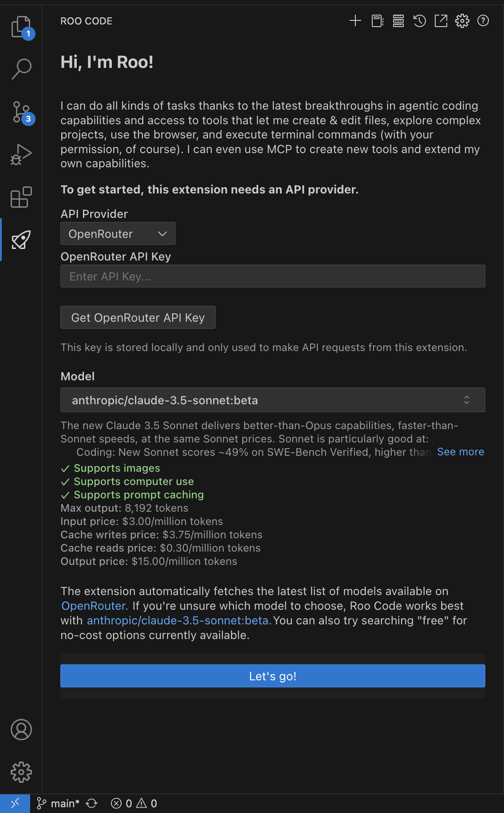
Task: Open the Model selector dropdown
Action: click(x=272, y=400)
